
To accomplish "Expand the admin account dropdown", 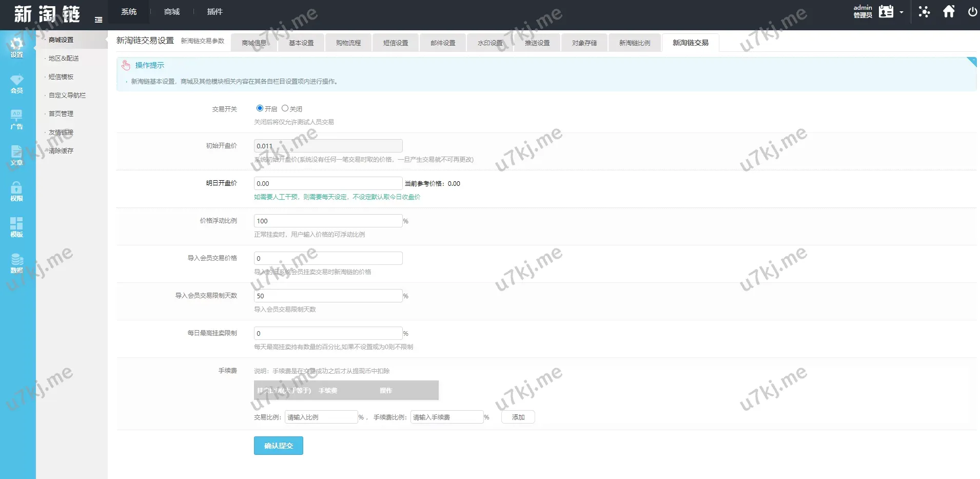I will (x=901, y=11).
